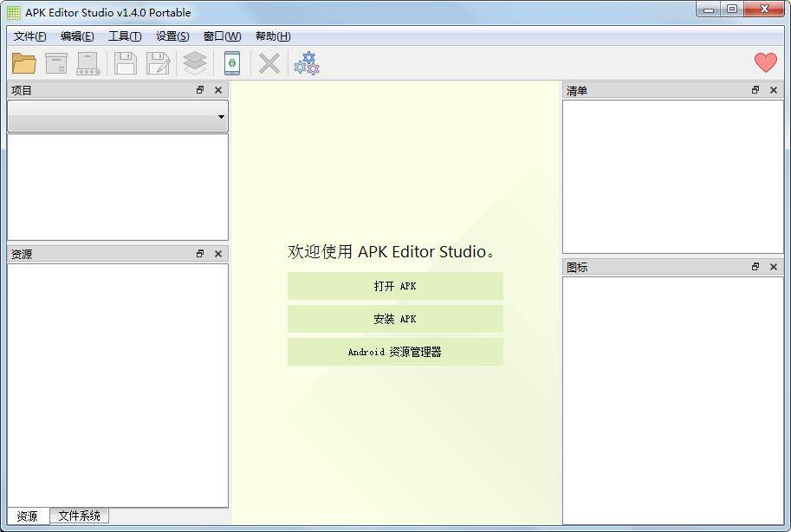Open settings using the gears toolbar icon

pyautogui.click(x=306, y=62)
